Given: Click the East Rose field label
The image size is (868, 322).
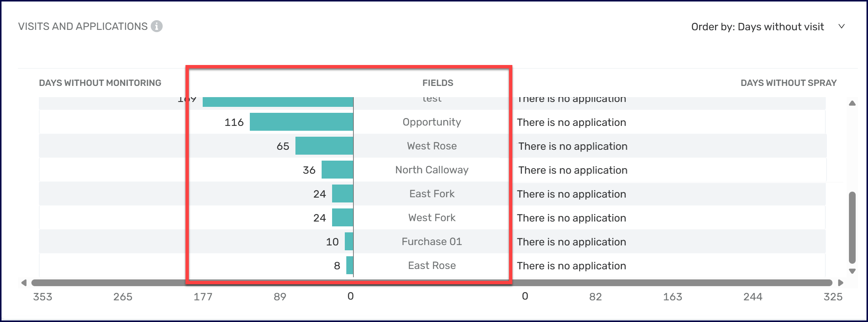Looking at the screenshot, I should (432, 266).
